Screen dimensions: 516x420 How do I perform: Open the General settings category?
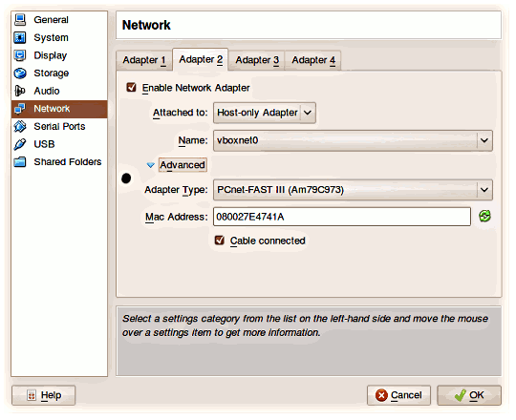[59, 20]
